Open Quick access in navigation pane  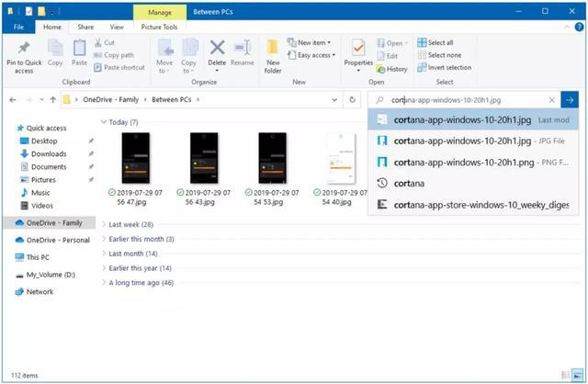[41, 129]
